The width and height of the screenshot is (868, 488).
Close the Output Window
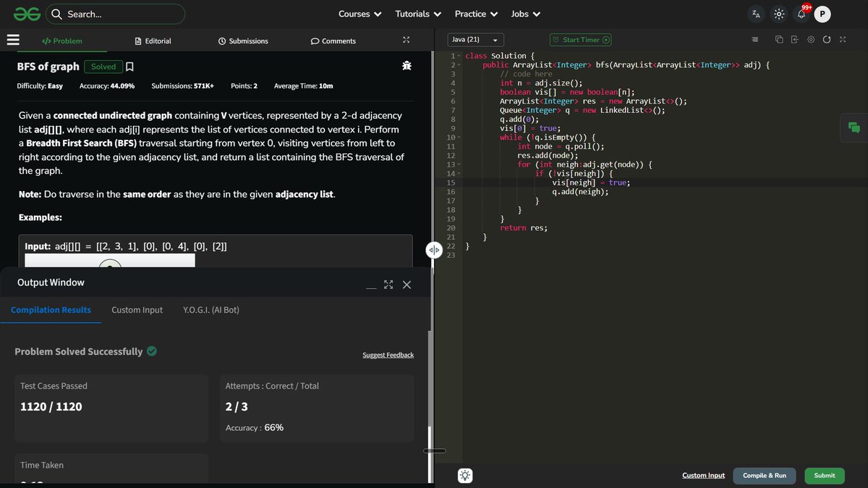click(407, 285)
